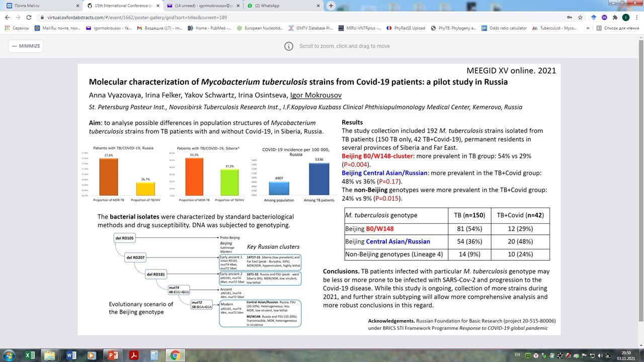Click the 10 (24%) table cell
Viewport: 644px width, 362px height.
(x=520, y=254)
